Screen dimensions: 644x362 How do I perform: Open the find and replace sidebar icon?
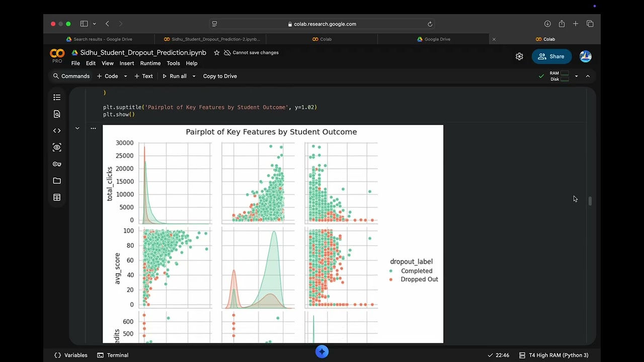[57, 114]
